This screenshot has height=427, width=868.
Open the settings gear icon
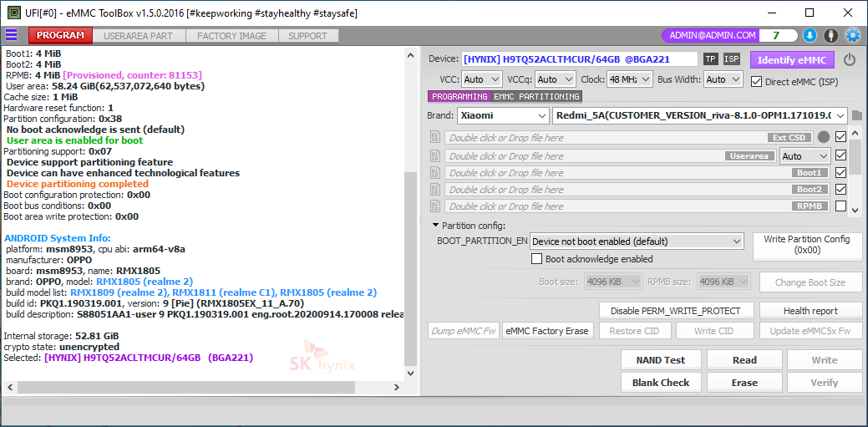point(852,35)
